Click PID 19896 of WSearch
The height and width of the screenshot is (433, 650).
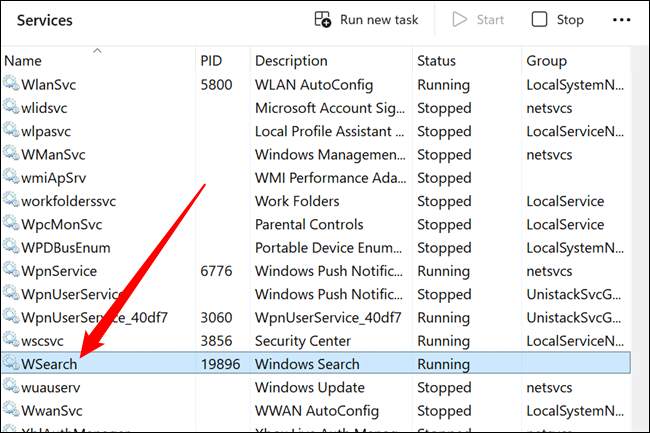221,364
